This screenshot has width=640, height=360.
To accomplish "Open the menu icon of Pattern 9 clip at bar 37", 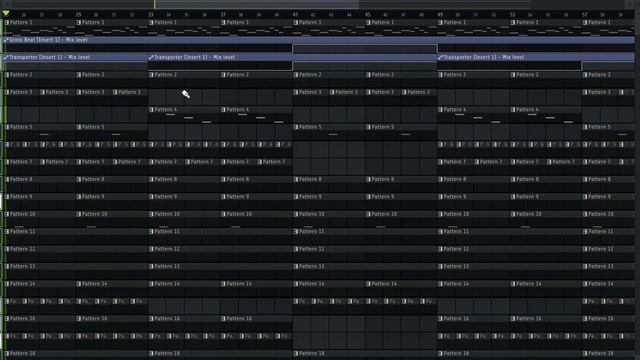I will [x=223, y=197].
